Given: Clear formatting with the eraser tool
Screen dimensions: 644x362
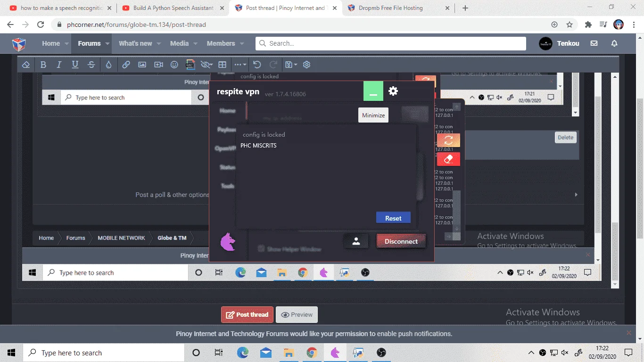Looking at the screenshot, I should (26, 65).
